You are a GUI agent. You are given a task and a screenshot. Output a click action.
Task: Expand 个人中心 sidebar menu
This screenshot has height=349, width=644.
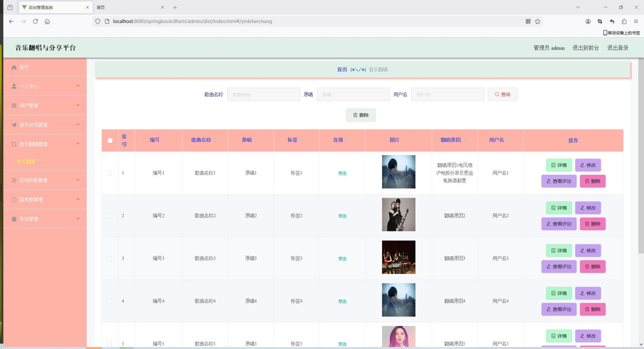pos(45,86)
